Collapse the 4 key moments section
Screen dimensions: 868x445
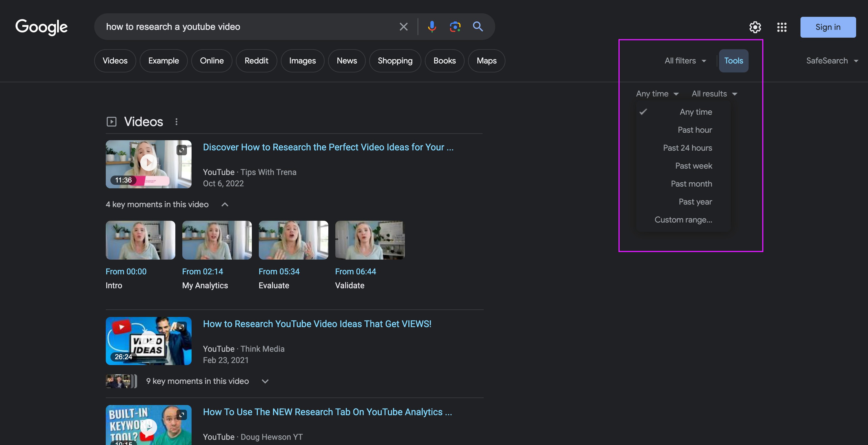point(225,205)
